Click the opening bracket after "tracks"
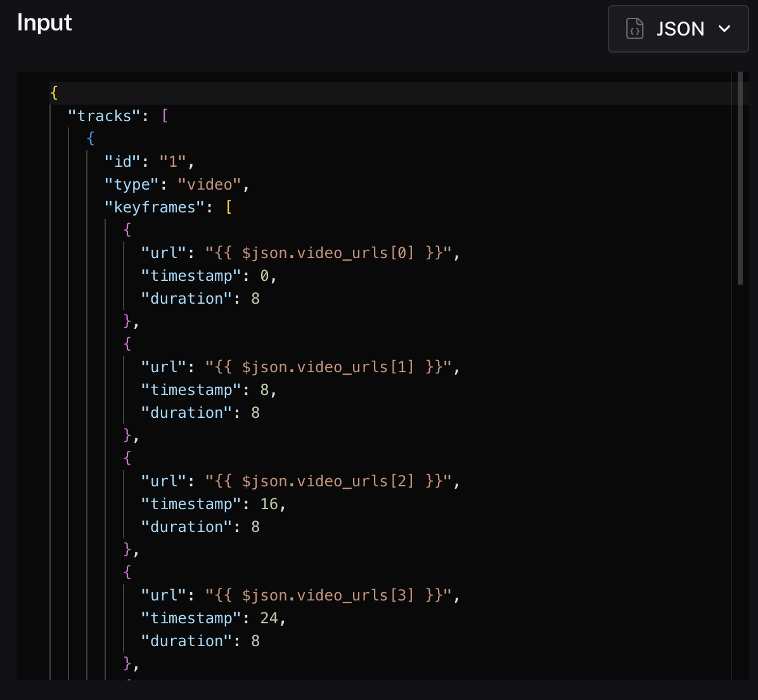Viewport: 758px width, 700px height. (x=165, y=116)
